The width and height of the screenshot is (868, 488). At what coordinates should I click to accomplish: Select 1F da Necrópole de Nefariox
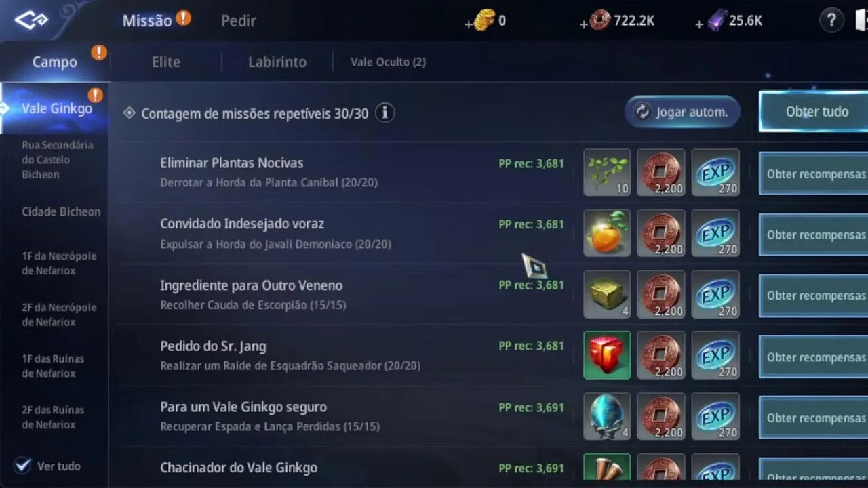59,263
